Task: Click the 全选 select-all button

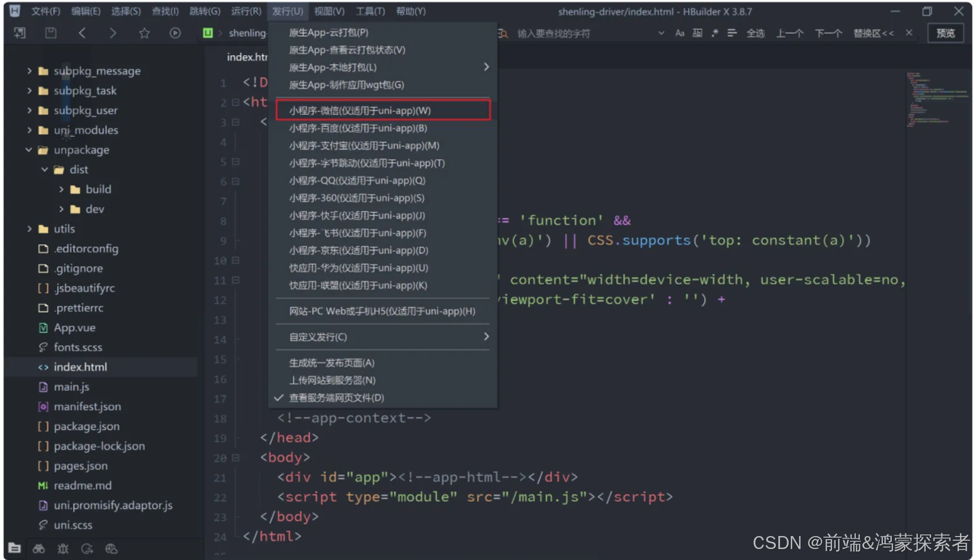Action: click(x=755, y=33)
